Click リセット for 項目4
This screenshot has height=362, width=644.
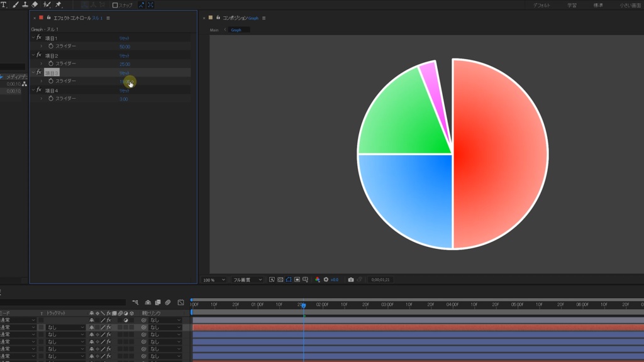[124, 90]
